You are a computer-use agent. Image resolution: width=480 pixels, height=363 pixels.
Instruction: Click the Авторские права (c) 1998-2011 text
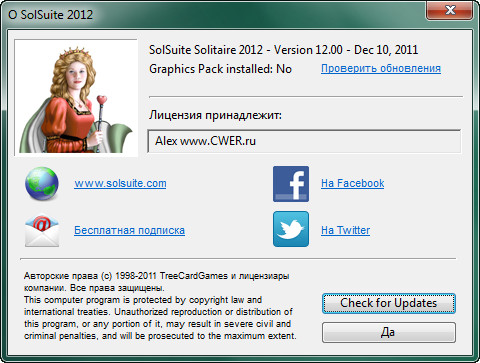[x=90, y=276]
